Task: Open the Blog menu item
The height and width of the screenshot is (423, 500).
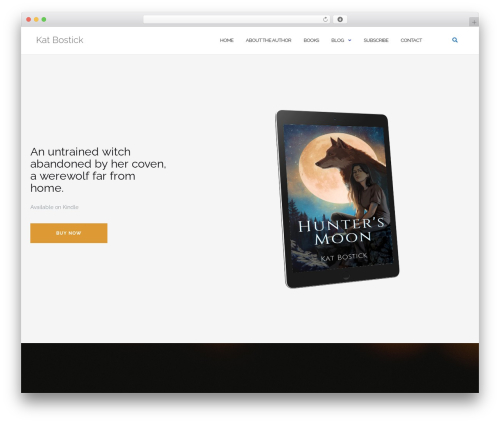Action: tap(337, 40)
